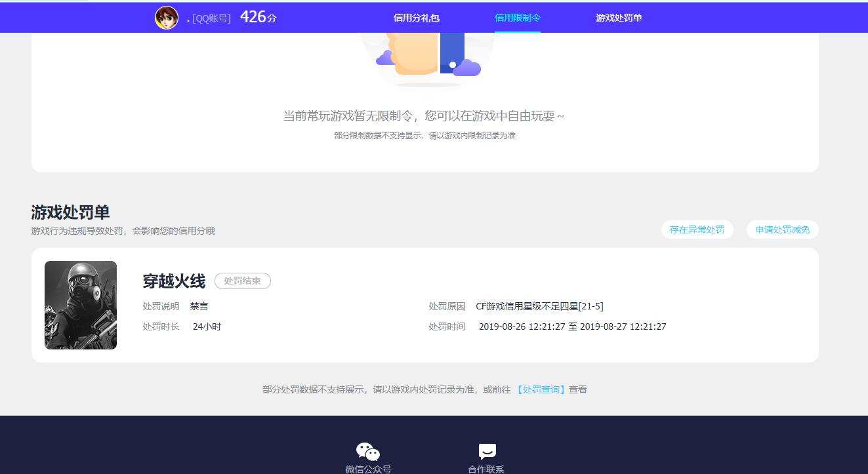The image size is (868, 474).
Task: Switch to the 信用限制令 tab
Action: (x=518, y=18)
